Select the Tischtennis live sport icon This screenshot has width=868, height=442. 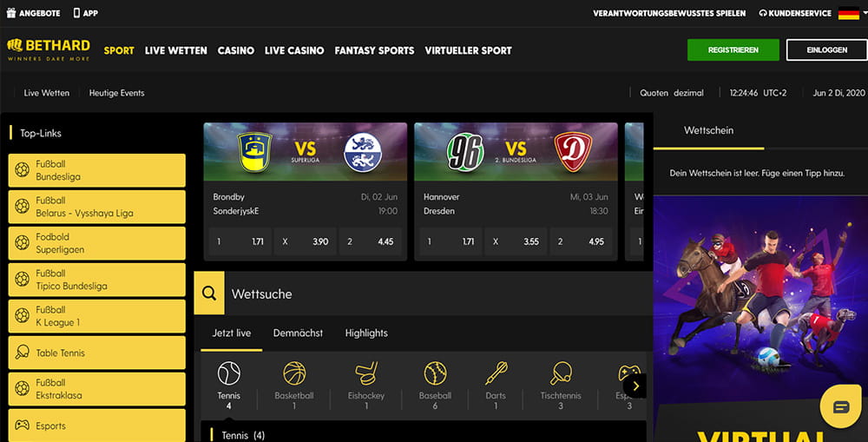[x=561, y=373]
